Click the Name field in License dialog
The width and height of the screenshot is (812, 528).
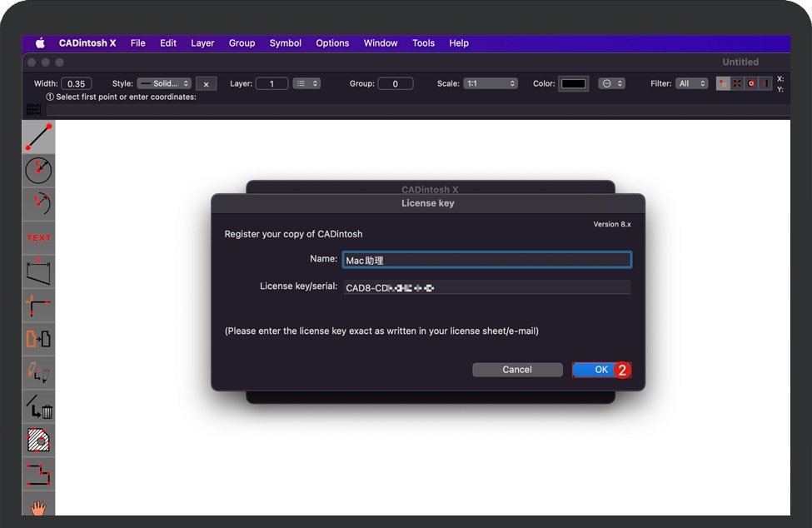coord(487,260)
